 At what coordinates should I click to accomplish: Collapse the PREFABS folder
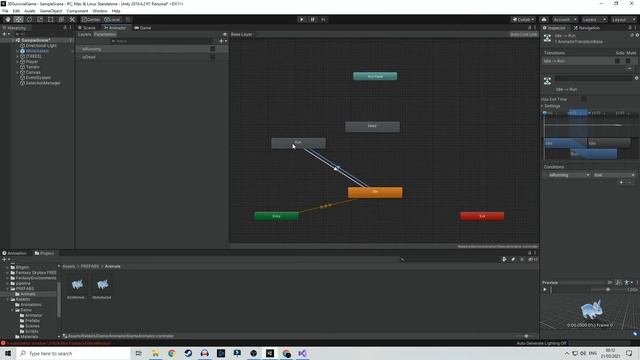[7, 289]
